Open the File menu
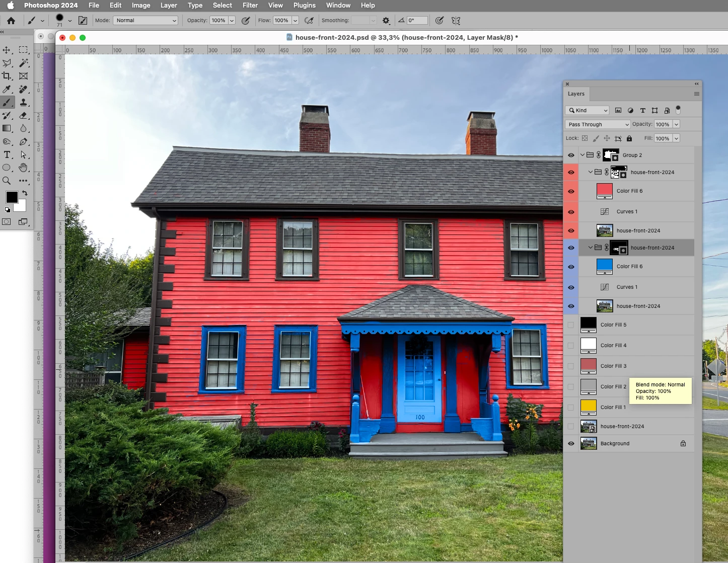 94,6
